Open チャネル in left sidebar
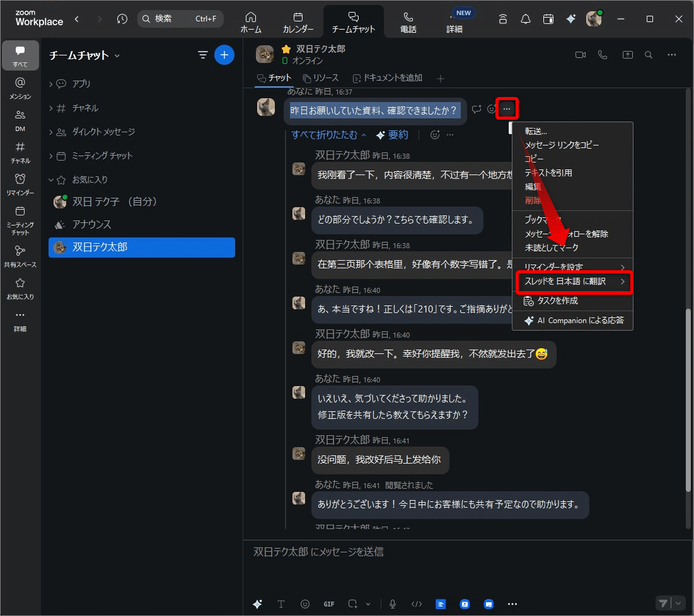 click(20, 152)
